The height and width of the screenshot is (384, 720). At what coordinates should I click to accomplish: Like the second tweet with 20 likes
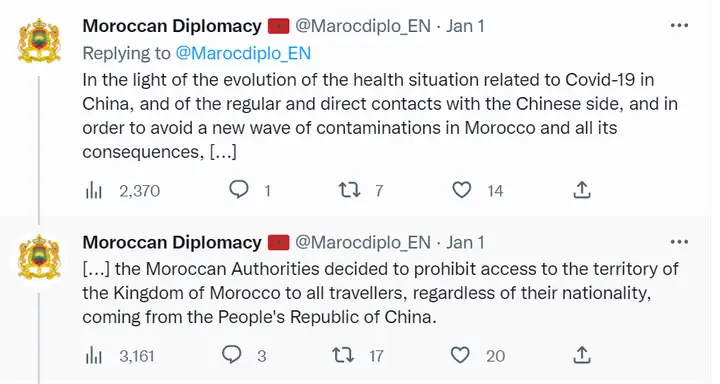coord(460,355)
